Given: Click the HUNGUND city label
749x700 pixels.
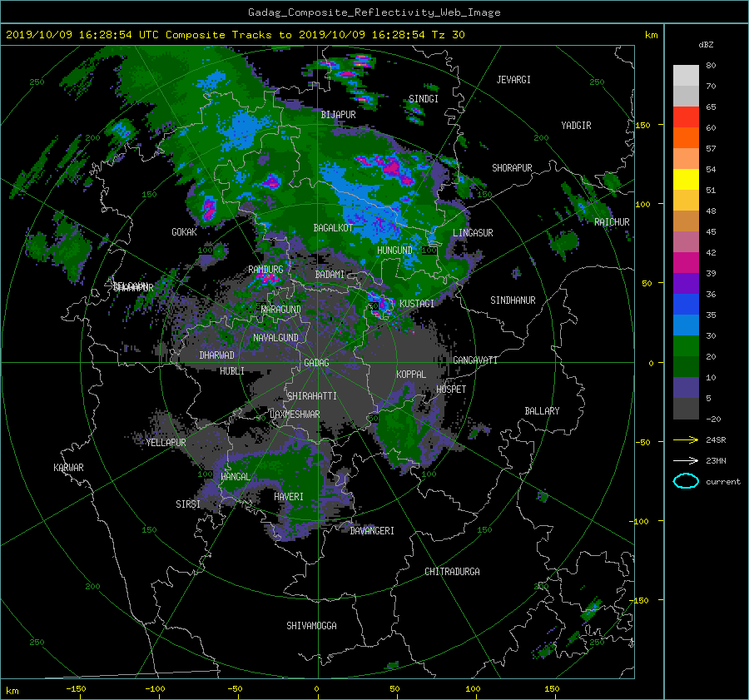Looking at the screenshot, I should click(x=394, y=251).
